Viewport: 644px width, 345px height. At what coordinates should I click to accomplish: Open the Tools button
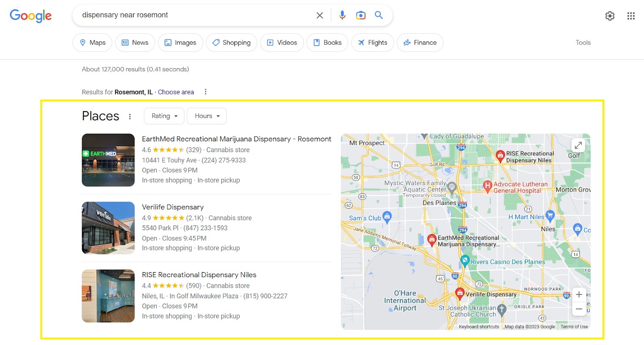tap(583, 43)
